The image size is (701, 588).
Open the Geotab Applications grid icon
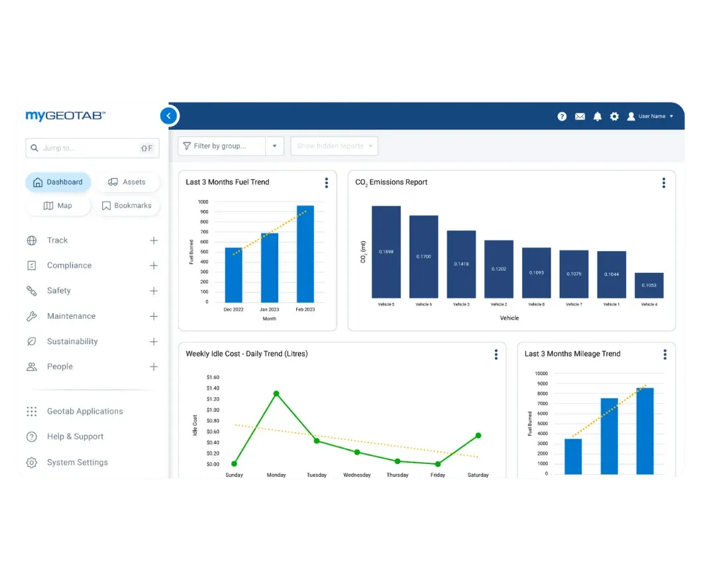pos(31,411)
